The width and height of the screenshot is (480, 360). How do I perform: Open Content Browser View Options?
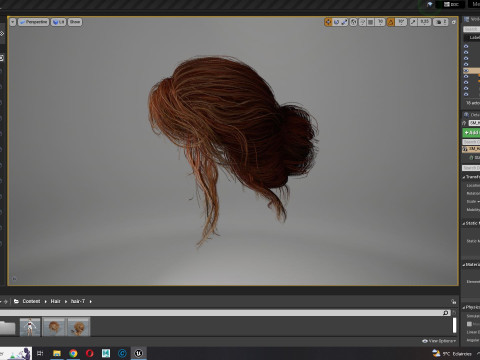tap(439, 341)
